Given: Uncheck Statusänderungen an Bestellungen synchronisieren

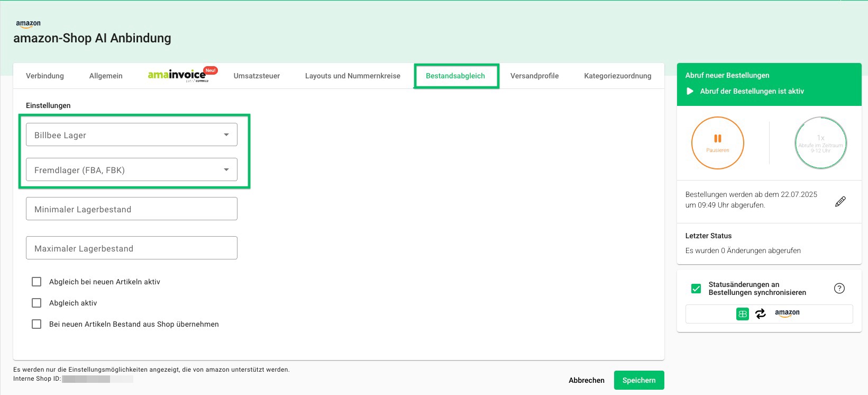Looking at the screenshot, I should (696, 289).
